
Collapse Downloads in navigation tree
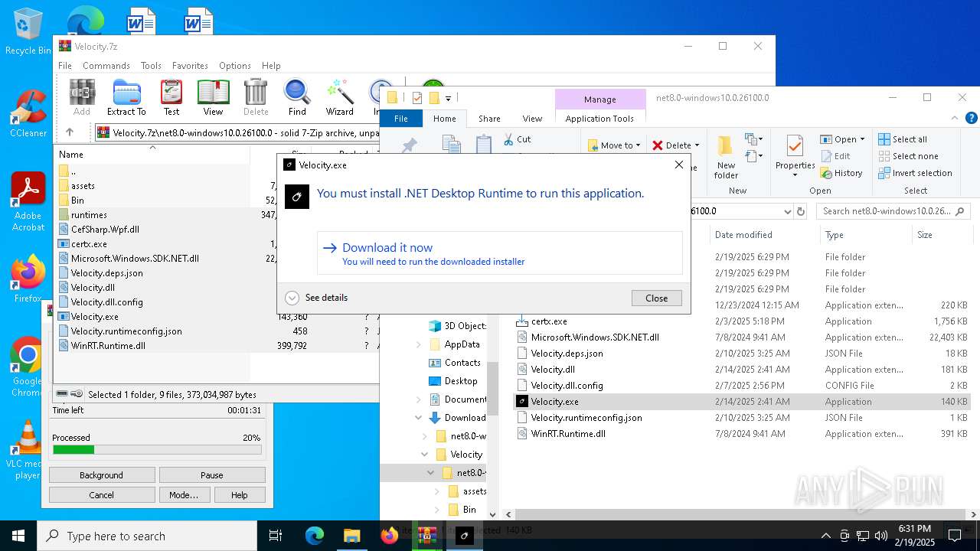pyautogui.click(x=419, y=418)
